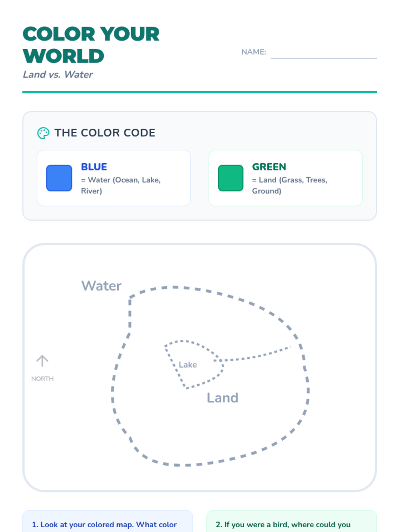Screen dimensions: 399x532
Task: Click THE COLOR CODE heading
Action: [105, 133]
